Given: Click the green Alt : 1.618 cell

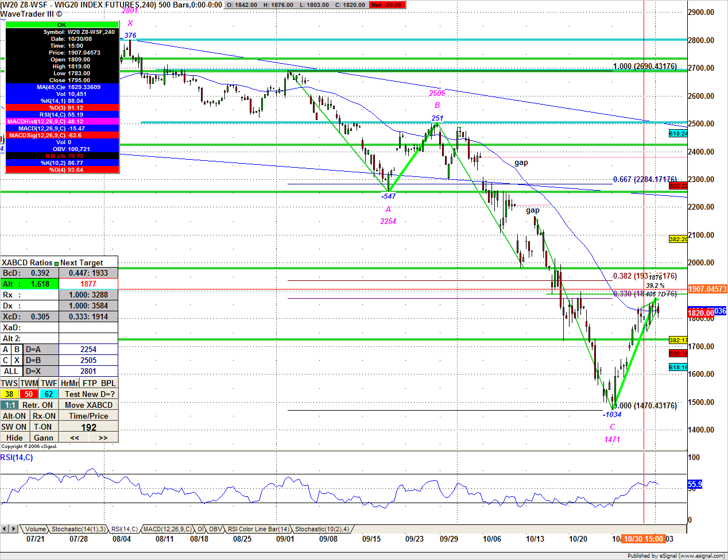Looking at the screenshot, I should pyautogui.click(x=29, y=284).
